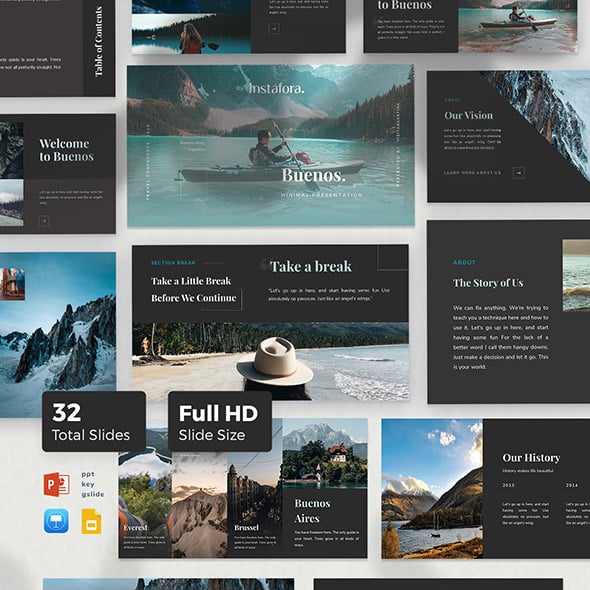The height and width of the screenshot is (590, 590).
Task: Open the snowy mountain peaks slide
Action: pyautogui.click(x=58, y=335)
